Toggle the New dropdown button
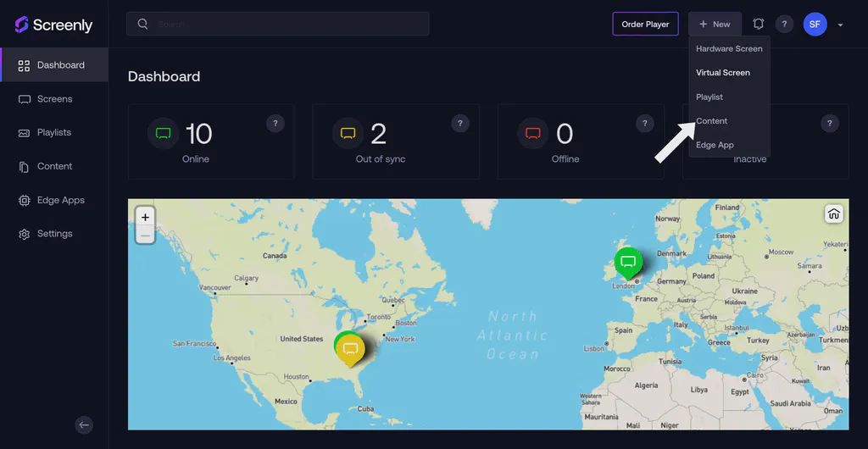Image resolution: width=868 pixels, height=449 pixels. 715,24
